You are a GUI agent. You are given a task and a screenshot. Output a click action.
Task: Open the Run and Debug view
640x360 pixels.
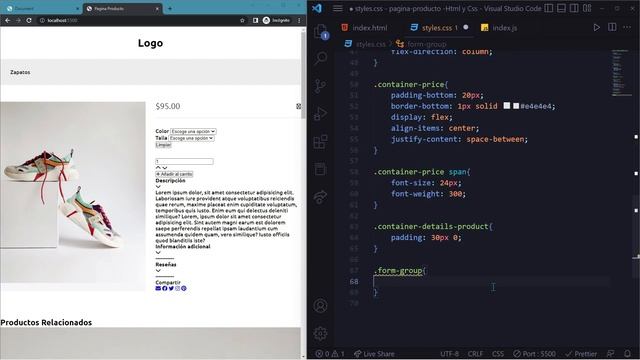coord(320,114)
